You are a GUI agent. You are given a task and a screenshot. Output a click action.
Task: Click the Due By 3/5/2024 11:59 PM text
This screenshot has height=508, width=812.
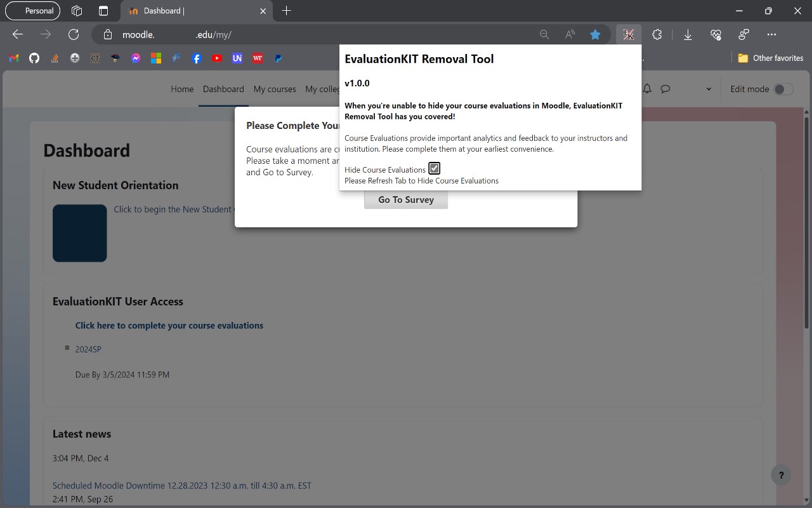coord(122,375)
